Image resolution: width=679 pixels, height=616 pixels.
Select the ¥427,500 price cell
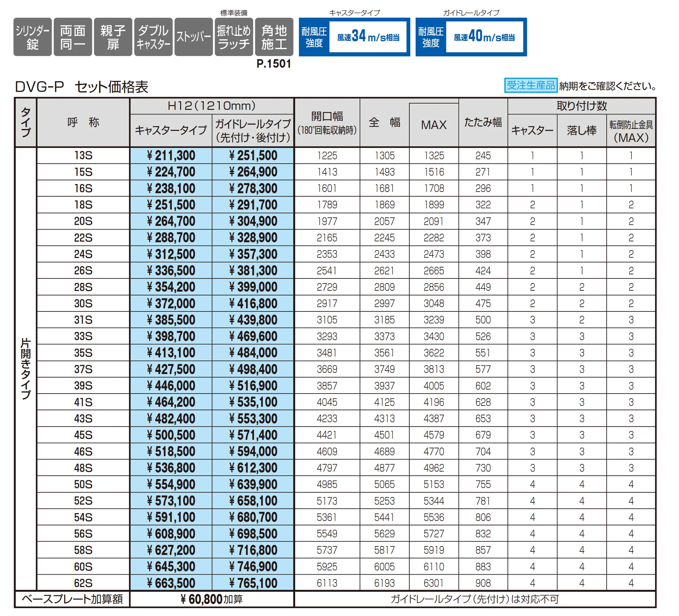pyautogui.click(x=171, y=369)
